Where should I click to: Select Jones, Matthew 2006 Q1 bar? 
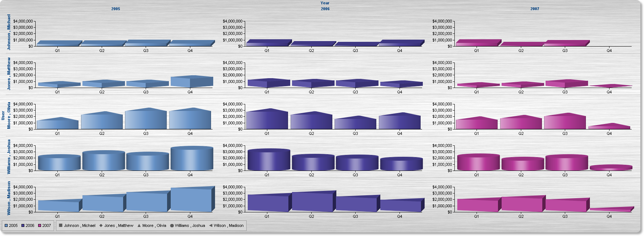269,83
